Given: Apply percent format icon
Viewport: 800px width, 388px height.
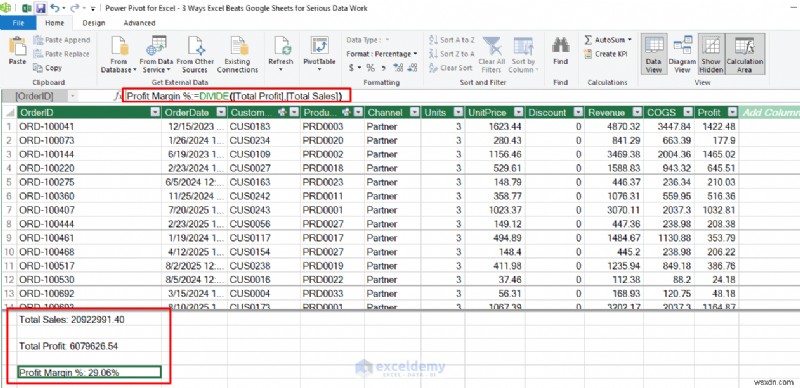Looking at the screenshot, I should pos(370,67).
